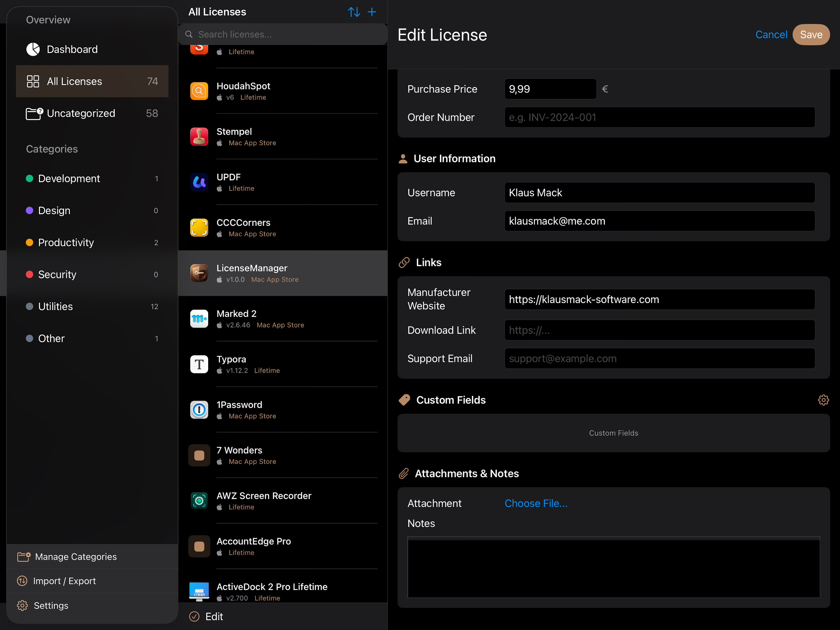The image size is (840, 630).
Task: Filter by Development category
Action: pyautogui.click(x=92, y=179)
